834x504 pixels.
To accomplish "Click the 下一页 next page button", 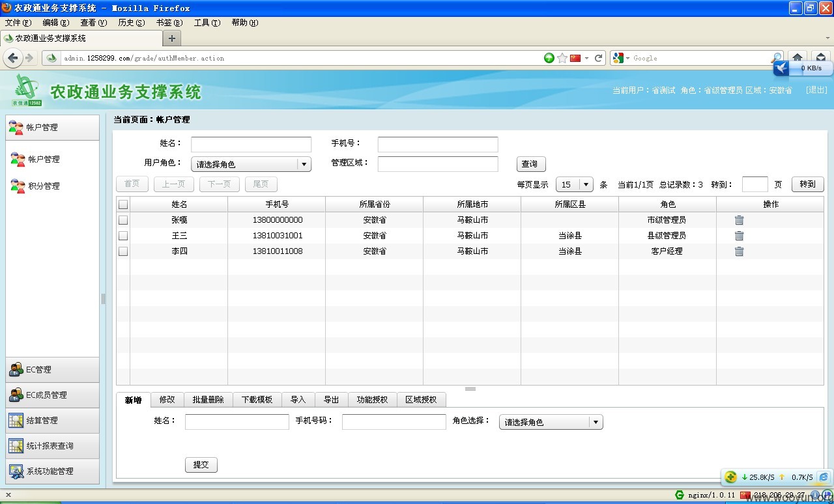I will pos(220,184).
